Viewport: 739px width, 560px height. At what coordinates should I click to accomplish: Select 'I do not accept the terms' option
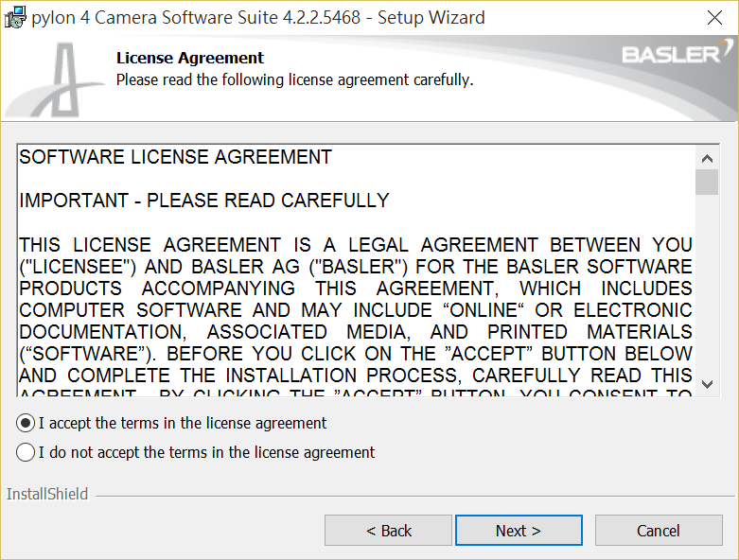[26, 452]
